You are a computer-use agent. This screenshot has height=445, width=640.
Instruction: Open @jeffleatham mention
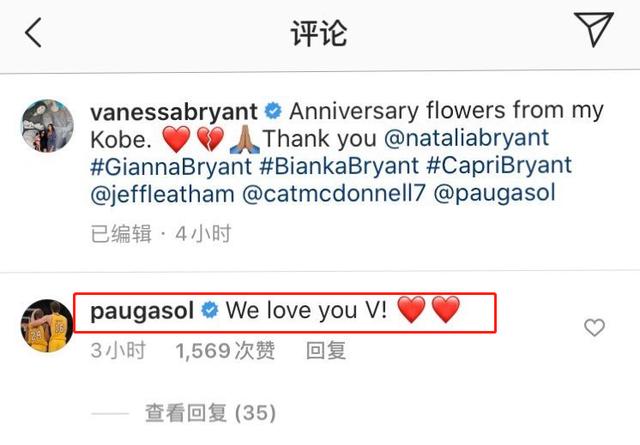(x=162, y=194)
